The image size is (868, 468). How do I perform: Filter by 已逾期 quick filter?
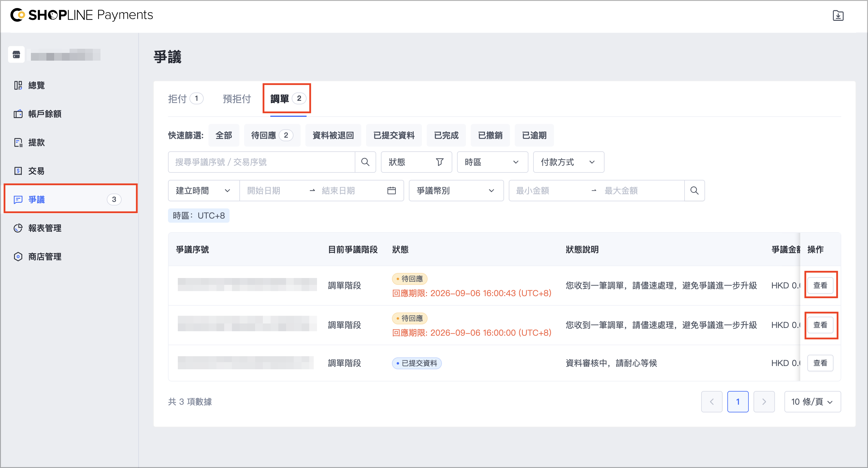534,136
